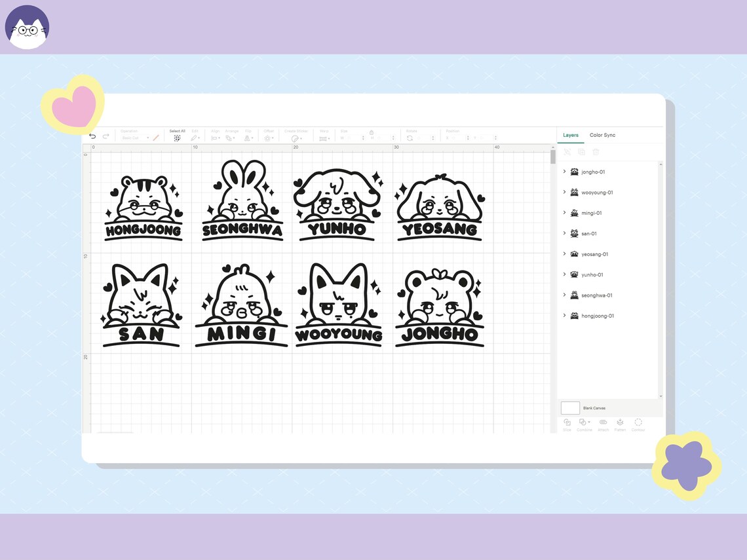The height and width of the screenshot is (560, 747).
Task: Toggle the size lock between Width and Height
Action: (x=372, y=133)
